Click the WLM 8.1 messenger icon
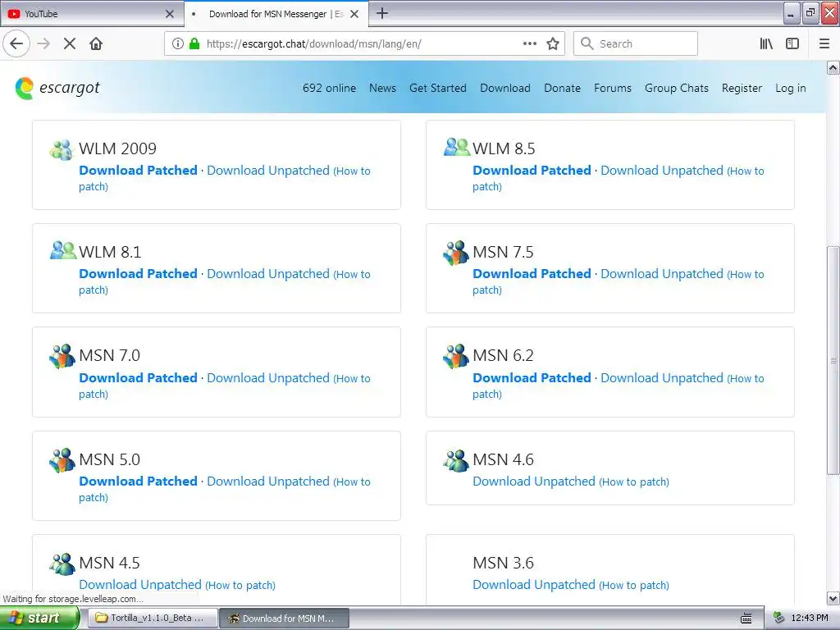Viewport: 840px width, 630px height. [63, 250]
